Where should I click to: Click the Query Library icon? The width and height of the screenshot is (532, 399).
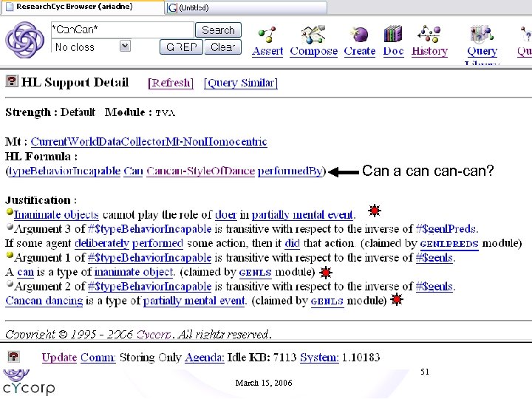482,34
